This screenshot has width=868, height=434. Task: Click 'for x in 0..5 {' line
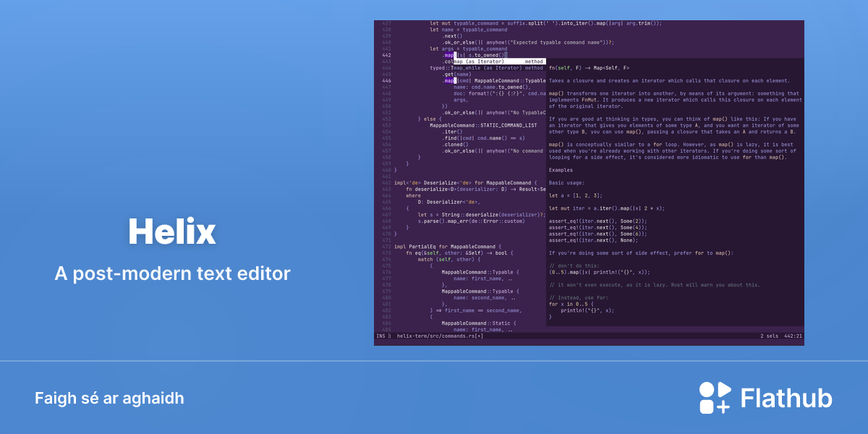tap(571, 304)
